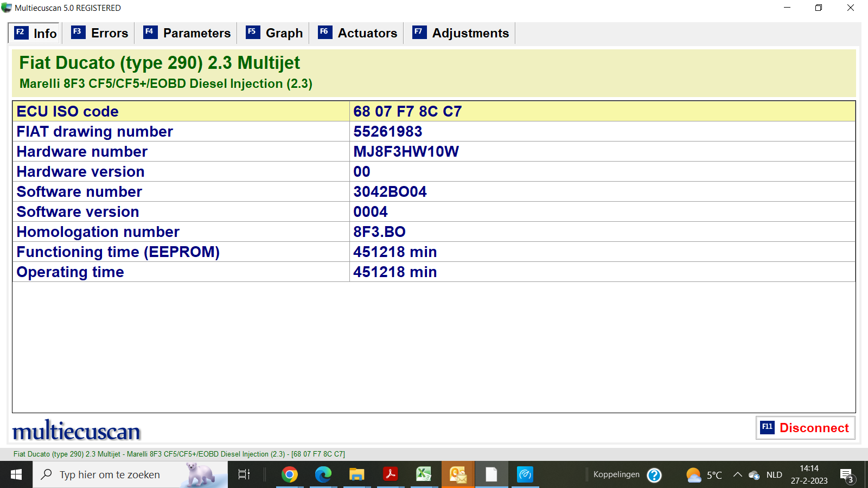Open the weather widget showing 5°C
This screenshot has height=488, width=868.
pos(704,475)
